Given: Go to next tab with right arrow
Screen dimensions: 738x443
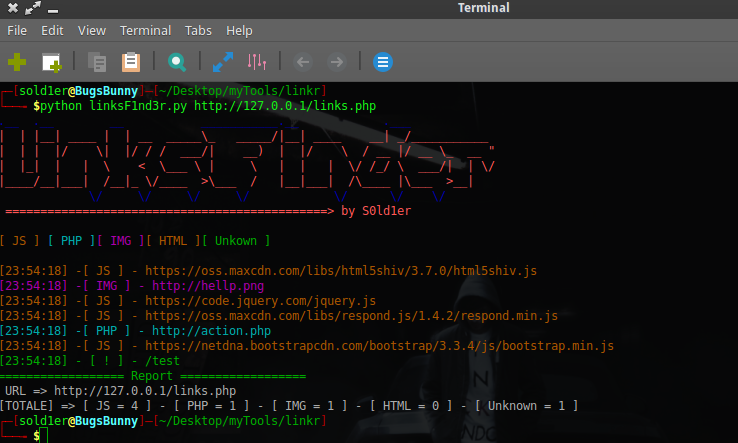Looking at the screenshot, I should click(337, 62).
